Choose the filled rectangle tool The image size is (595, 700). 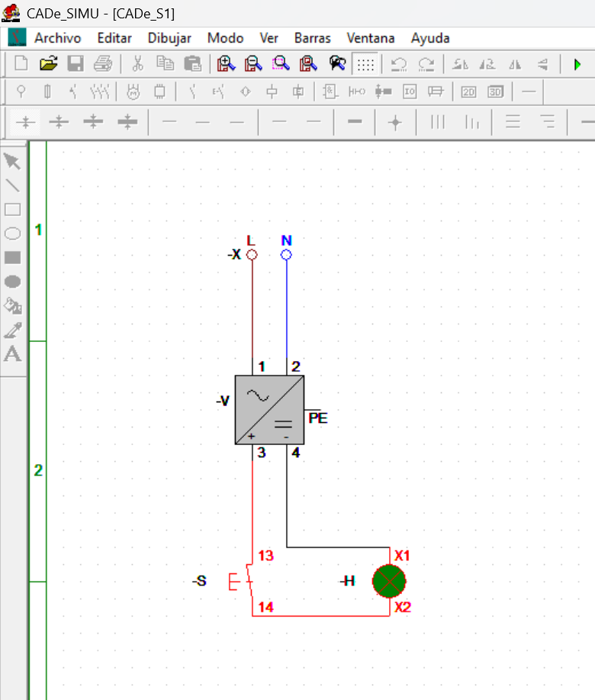point(12,257)
